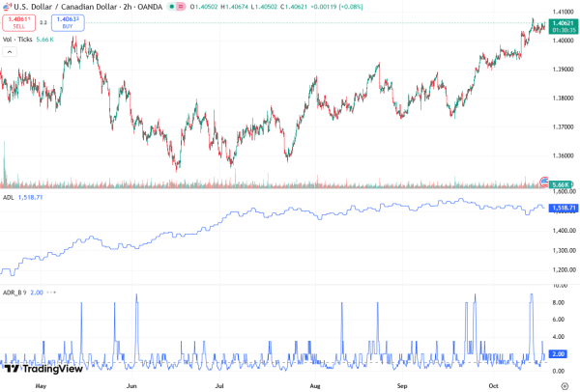Click the Oct label on time axis
The width and height of the screenshot is (580, 392).
(x=491, y=384)
